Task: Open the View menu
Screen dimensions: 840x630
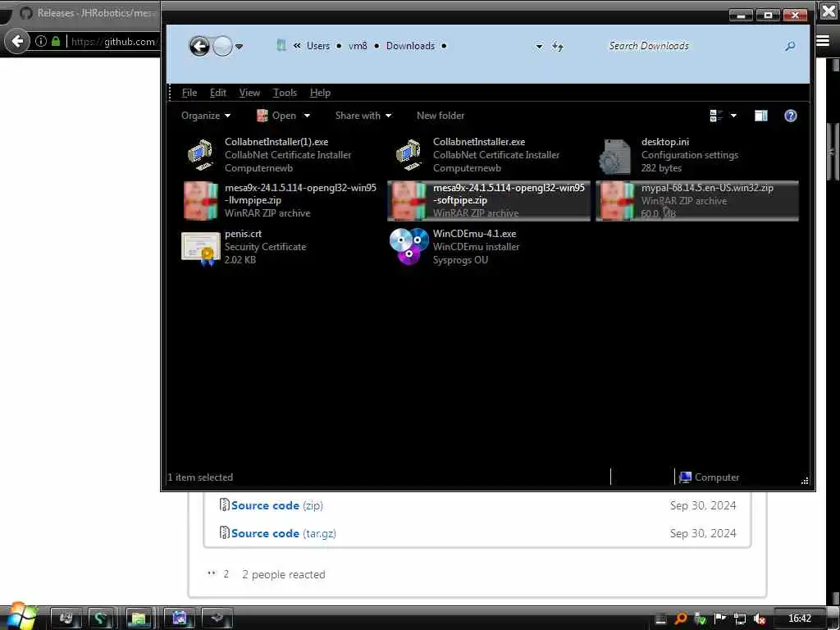Action: (x=249, y=93)
